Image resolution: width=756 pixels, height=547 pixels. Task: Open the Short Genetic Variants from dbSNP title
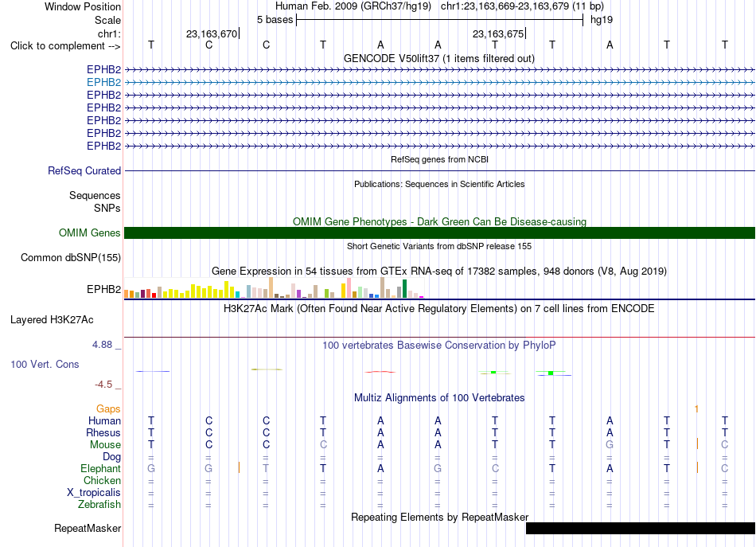pos(439,246)
